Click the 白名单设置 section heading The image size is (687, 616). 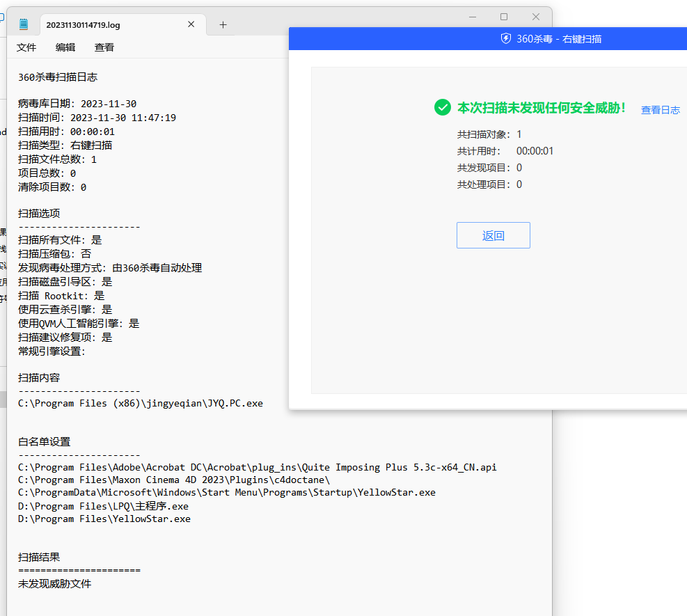[x=45, y=442]
